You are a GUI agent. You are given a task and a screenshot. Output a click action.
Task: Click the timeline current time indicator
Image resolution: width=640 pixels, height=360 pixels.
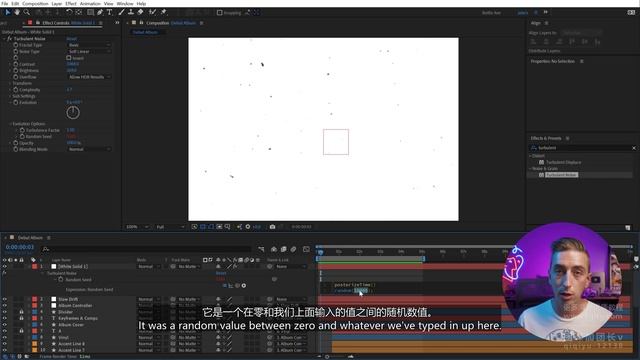coord(320,252)
